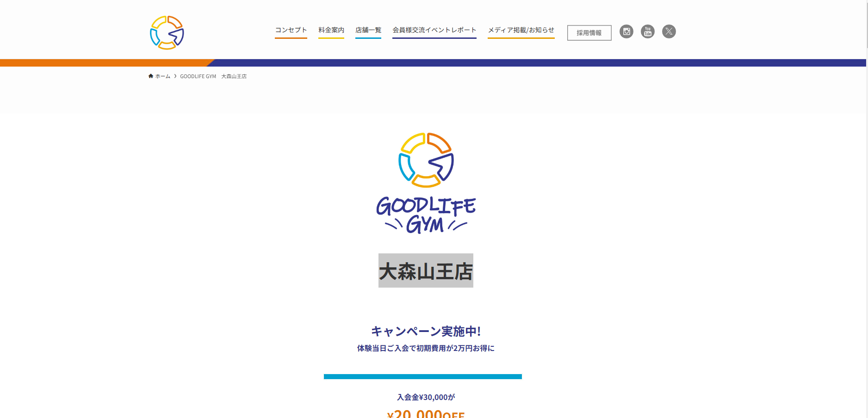Click the home icon in breadcrumb
Viewport: 868px width, 418px height.
[x=151, y=76]
